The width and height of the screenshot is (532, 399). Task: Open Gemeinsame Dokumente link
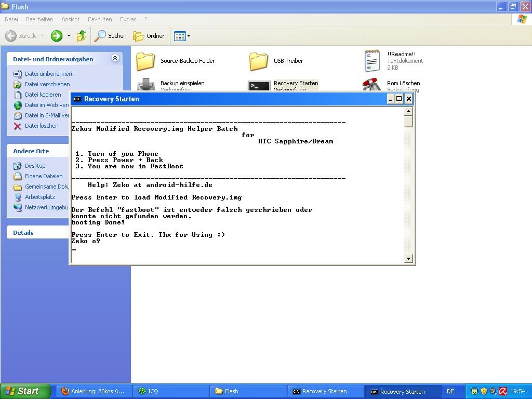click(46, 187)
